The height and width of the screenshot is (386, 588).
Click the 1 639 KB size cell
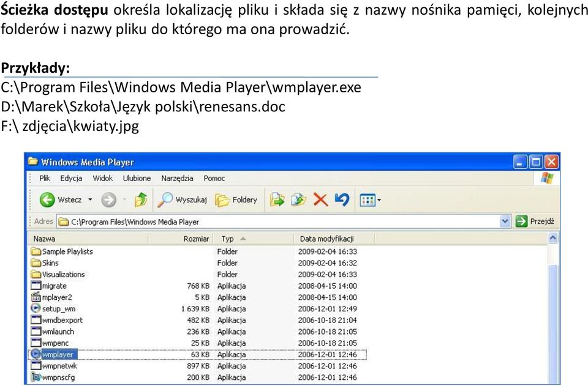coord(195,309)
